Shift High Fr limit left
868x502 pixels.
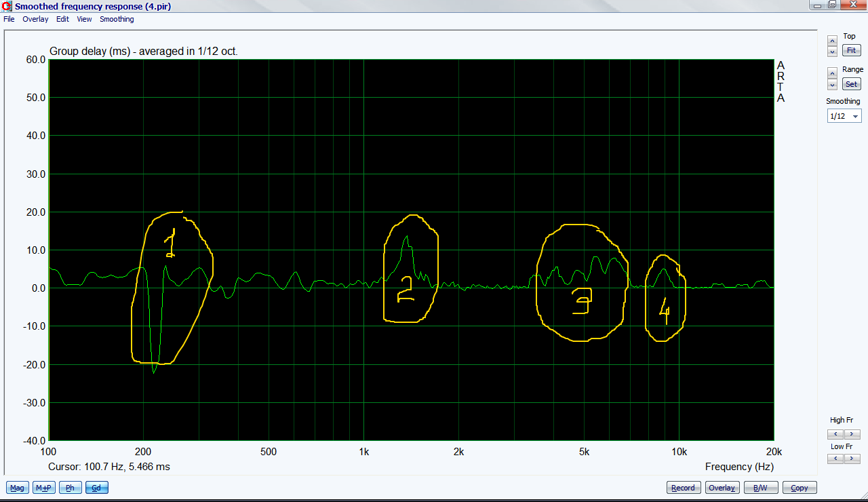tap(835, 434)
